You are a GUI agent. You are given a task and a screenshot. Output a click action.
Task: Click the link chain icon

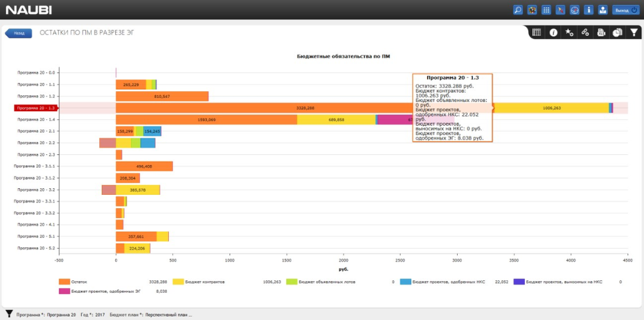[x=585, y=33]
